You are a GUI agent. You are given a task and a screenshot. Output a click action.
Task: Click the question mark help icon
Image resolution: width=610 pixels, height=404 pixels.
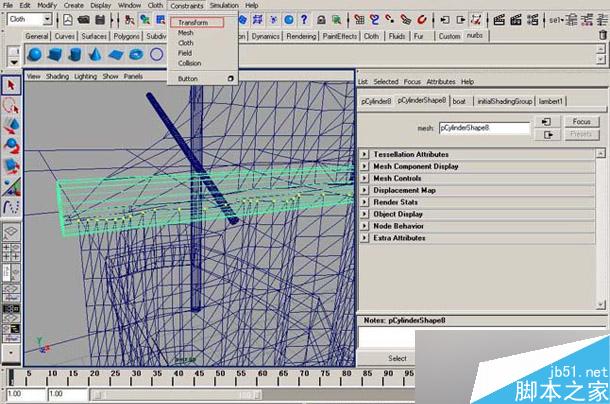304,19
